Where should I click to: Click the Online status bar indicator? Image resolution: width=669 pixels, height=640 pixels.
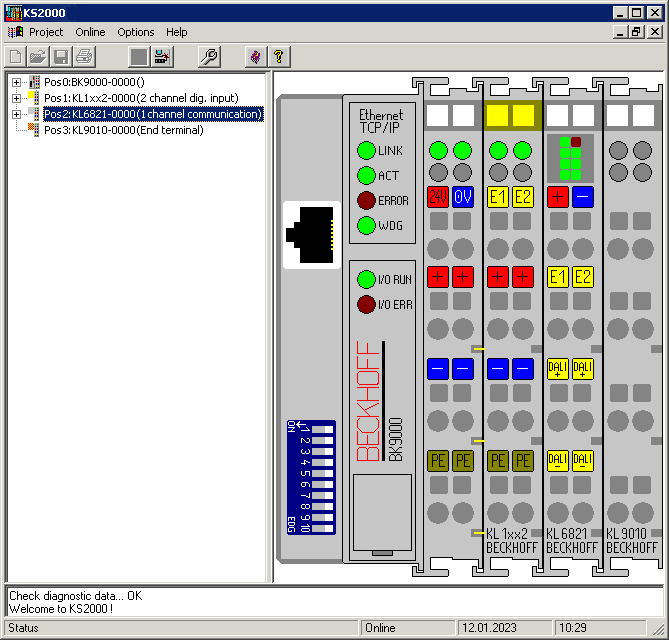pyautogui.click(x=408, y=628)
